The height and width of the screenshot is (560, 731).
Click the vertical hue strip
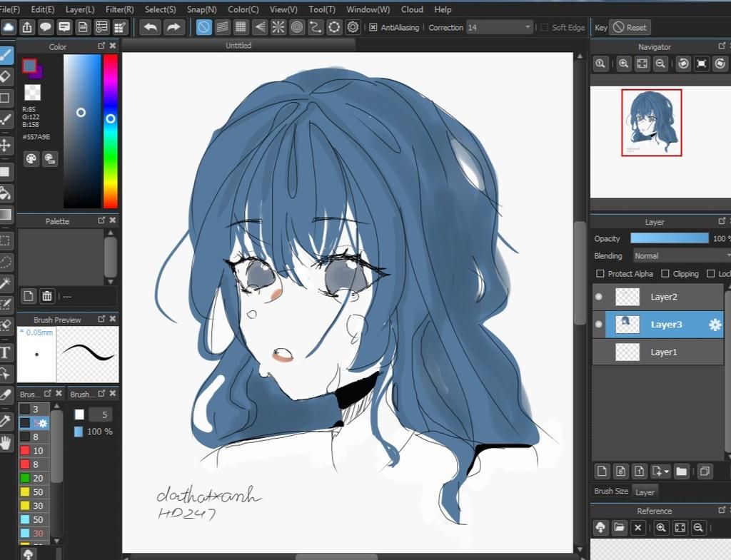111,131
